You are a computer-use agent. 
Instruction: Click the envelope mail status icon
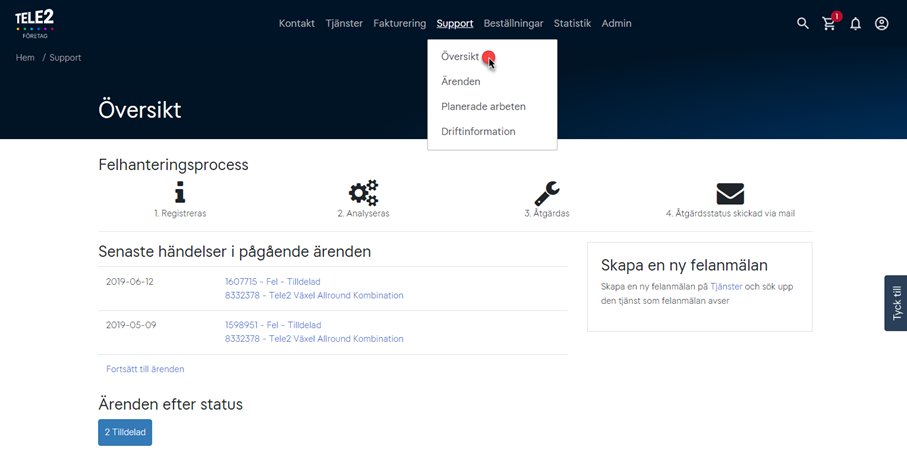coord(730,194)
